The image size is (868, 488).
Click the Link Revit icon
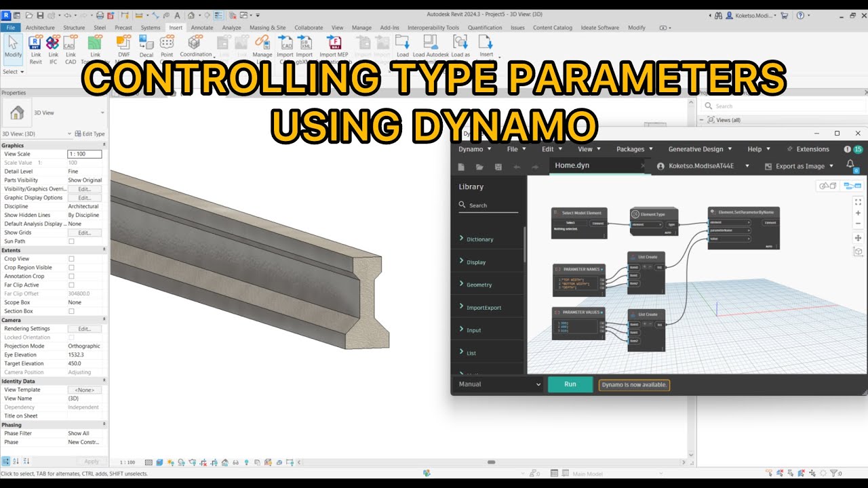35,43
